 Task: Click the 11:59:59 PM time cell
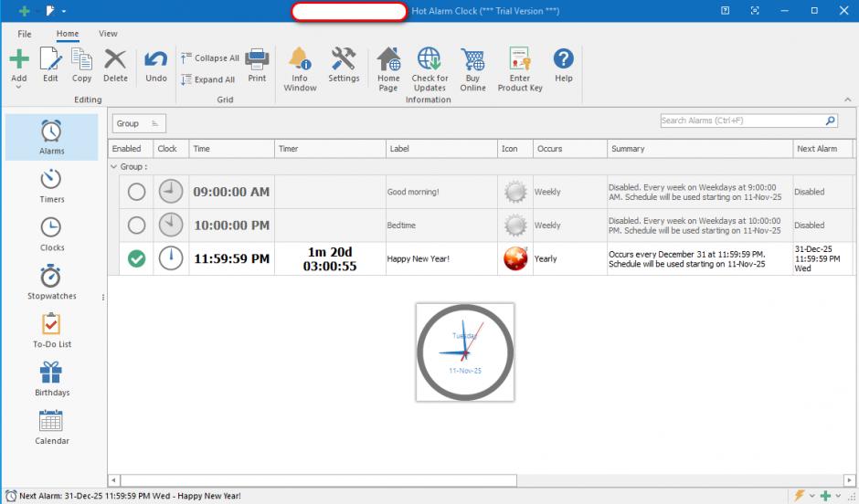232,258
